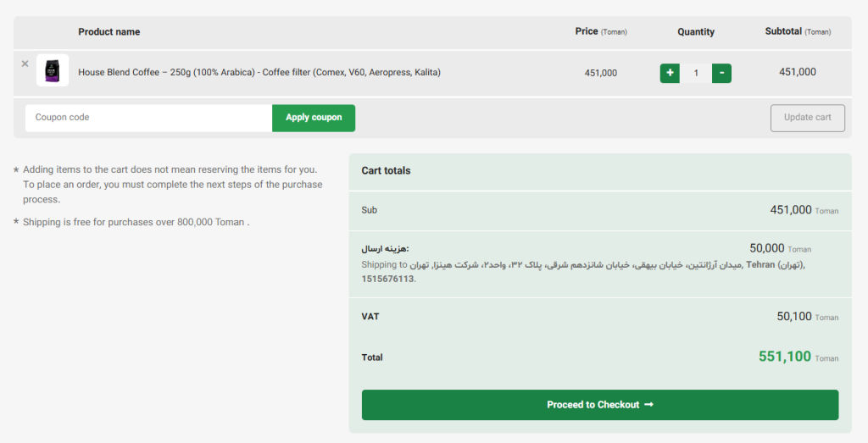Click the 50,100 VAT amount
The height and width of the screenshot is (443, 868).
click(794, 317)
